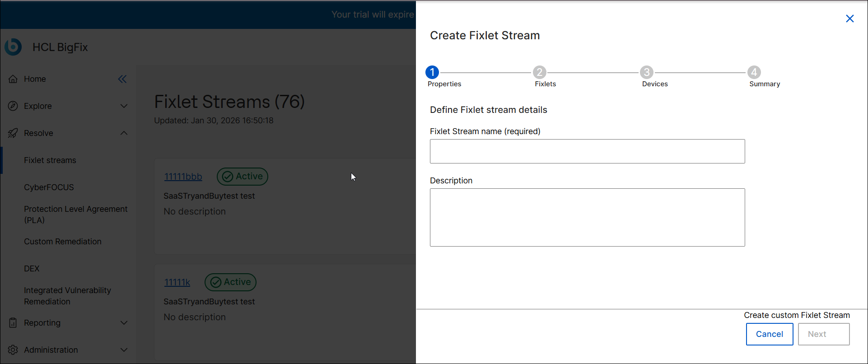This screenshot has width=868, height=364.
Task: Click the Resolve rocket icon
Action: coord(13,133)
